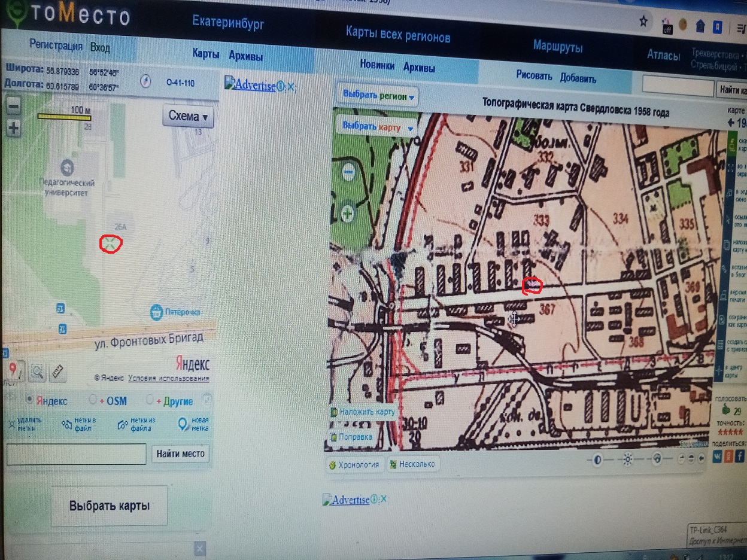Open the Маршруты menu
Image resolution: width=747 pixels, height=560 pixels.
558,47
